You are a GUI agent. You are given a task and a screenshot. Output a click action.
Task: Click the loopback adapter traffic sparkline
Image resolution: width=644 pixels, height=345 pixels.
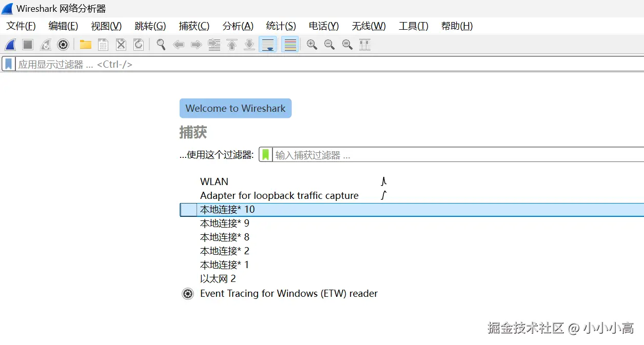[x=383, y=195]
